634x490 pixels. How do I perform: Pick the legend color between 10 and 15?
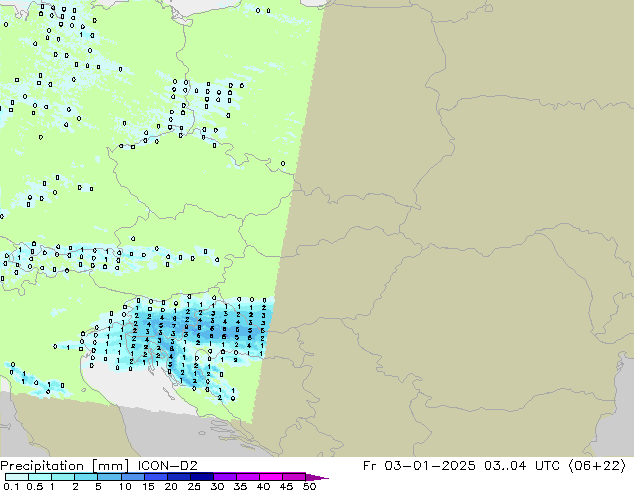click(x=132, y=477)
